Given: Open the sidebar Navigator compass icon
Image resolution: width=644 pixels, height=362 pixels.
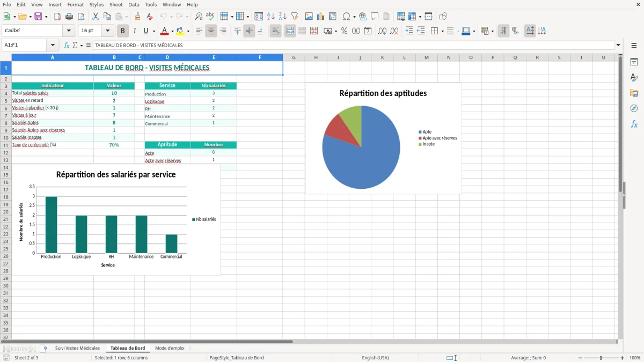Looking at the screenshot, I should click(634, 108).
